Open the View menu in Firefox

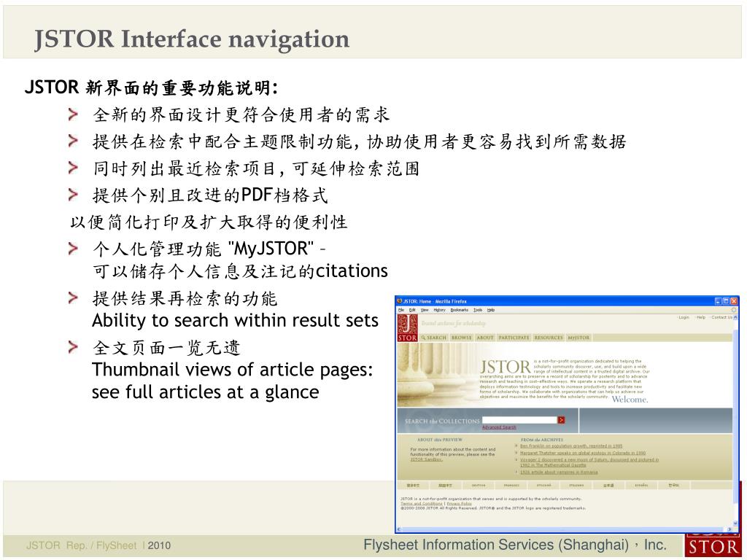[425, 310]
